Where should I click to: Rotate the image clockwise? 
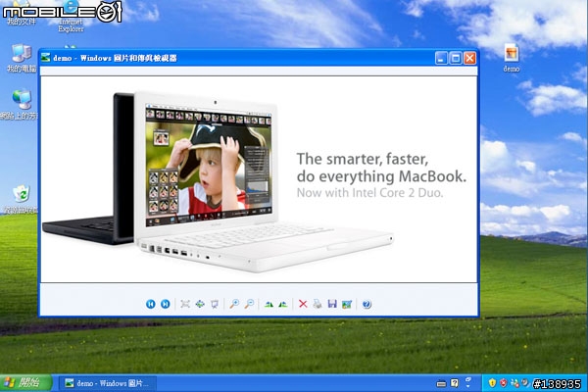click(269, 304)
